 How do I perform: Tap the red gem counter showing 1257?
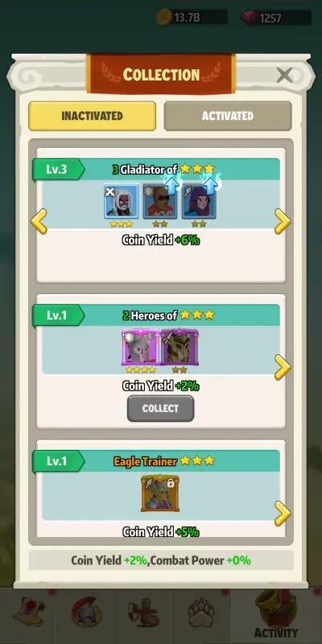[x=275, y=18]
